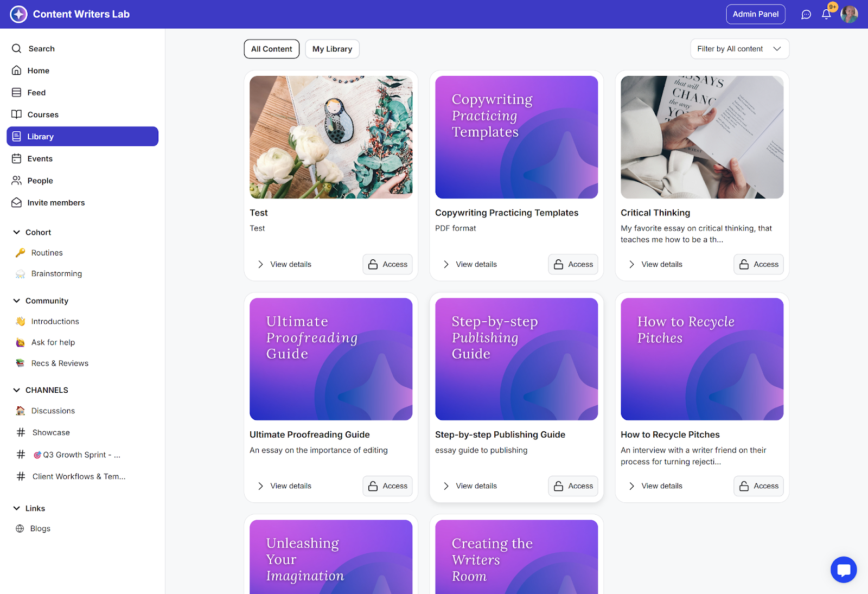868x594 pixels.
Task: Click the Blogs globe icon
Action: point(20,528)
